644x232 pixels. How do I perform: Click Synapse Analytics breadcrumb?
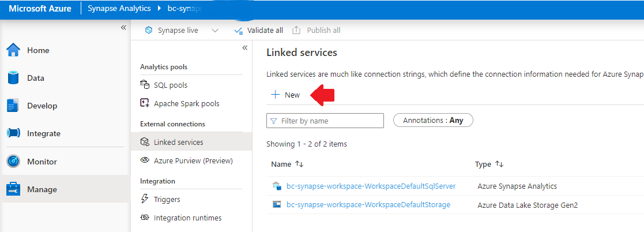(x=119, y=9)
